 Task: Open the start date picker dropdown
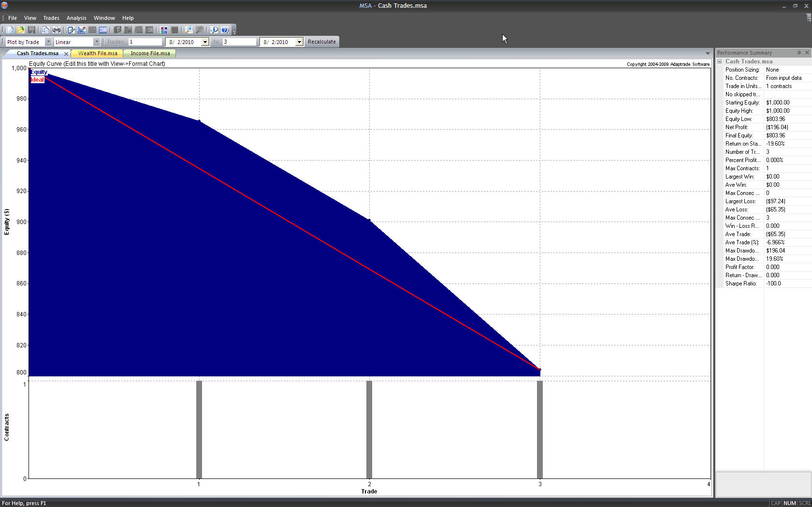(x=205, y=42)
